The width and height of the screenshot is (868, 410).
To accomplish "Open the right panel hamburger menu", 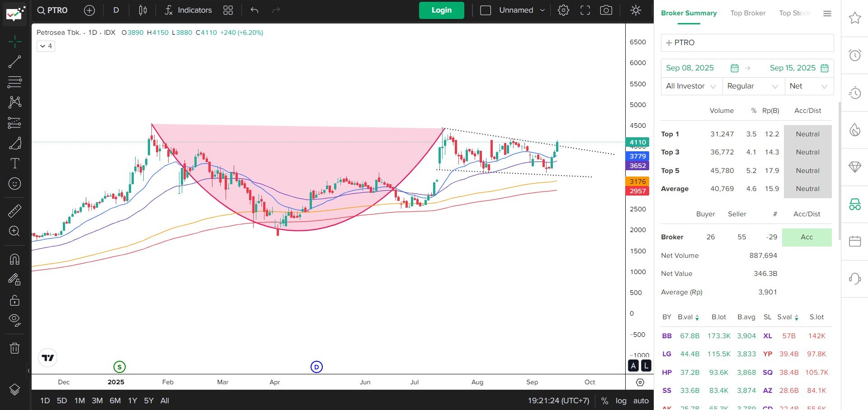I will pyautogui.click(x=827, y=14).
